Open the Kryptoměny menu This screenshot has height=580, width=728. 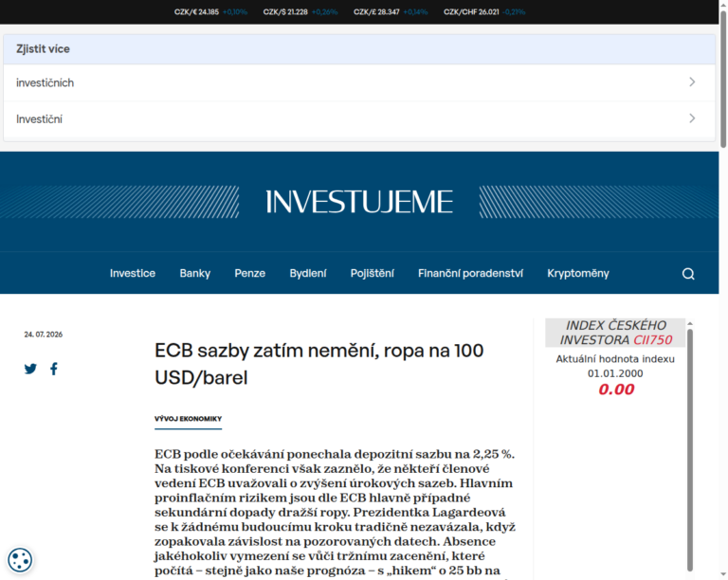tap(578, 273)
